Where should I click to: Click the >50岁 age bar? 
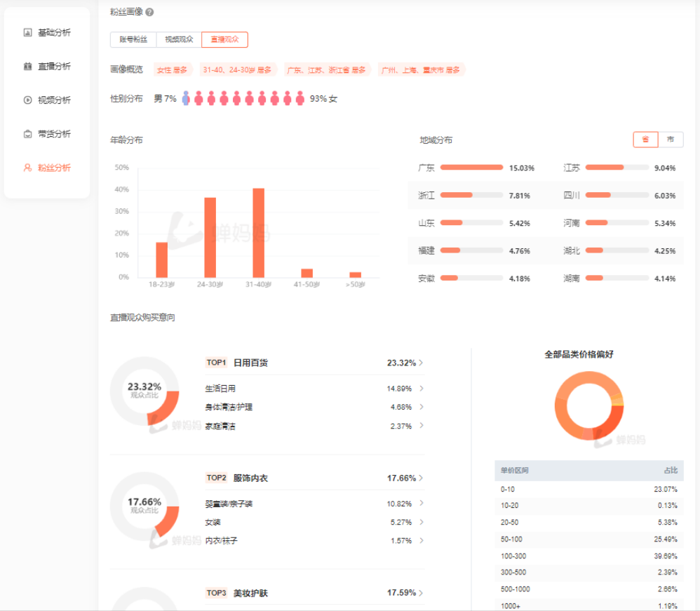tap(356, 275)
